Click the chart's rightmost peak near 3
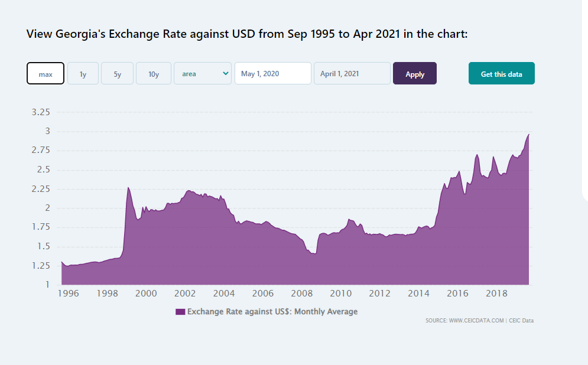588x365 pixels. click(528, 135)
